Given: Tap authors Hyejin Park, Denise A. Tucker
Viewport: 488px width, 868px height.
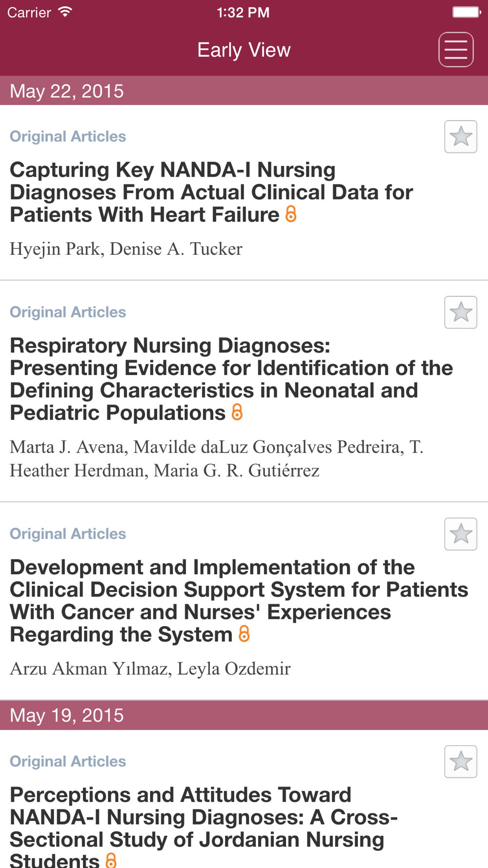Looking at the screenshot, I should point(126,249).
